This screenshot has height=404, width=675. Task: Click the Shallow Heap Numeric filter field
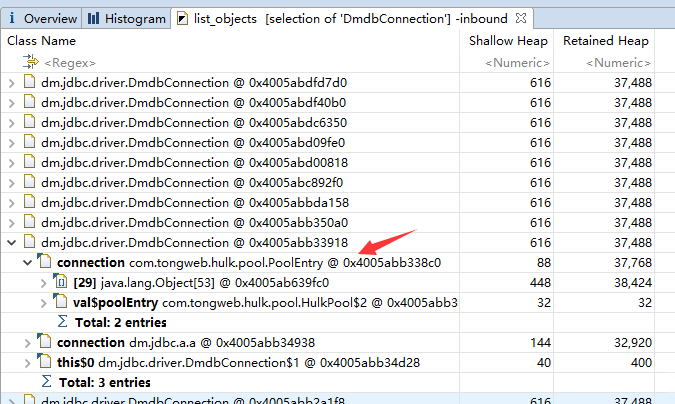point(517,63)
